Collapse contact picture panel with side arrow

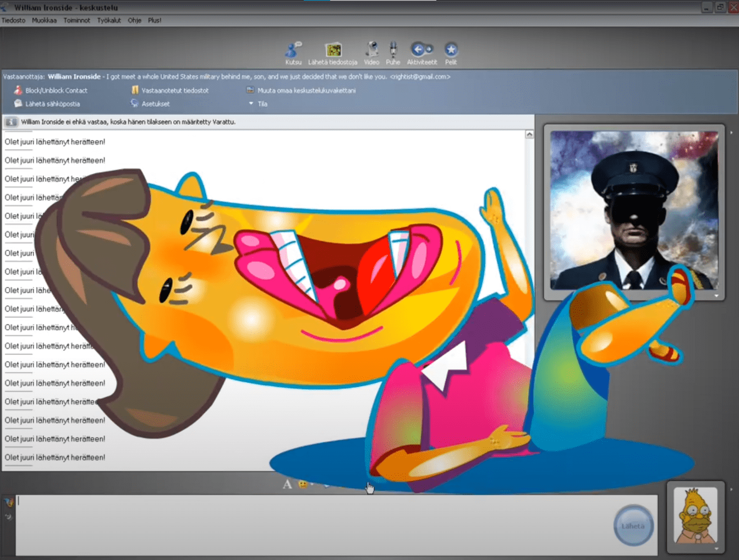[x=731, y=133]
